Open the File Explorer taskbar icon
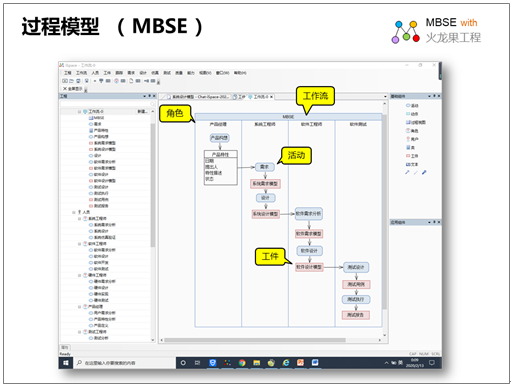Screen dimensions: 511x387 [257, 363]
